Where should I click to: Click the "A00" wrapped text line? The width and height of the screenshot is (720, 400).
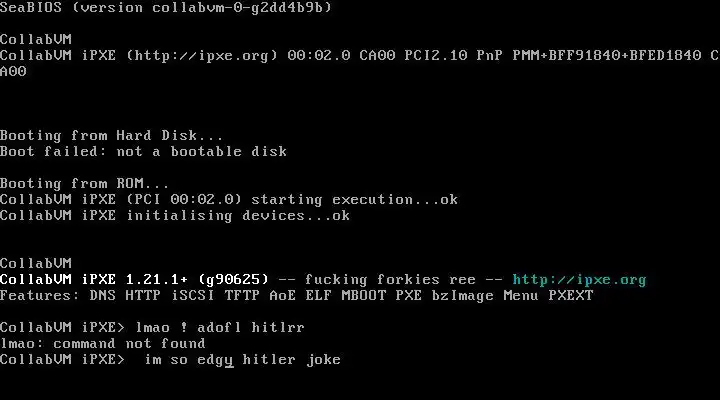tap(13, 72)
